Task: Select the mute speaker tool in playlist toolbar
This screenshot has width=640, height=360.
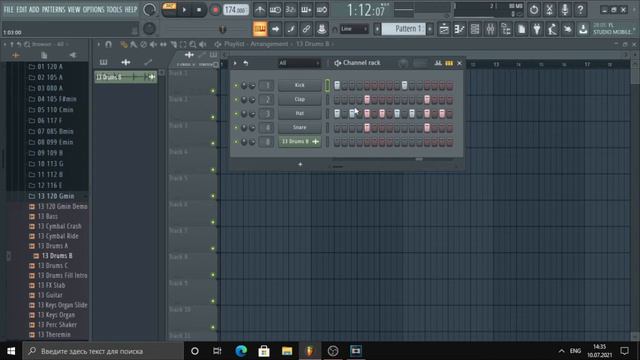Action: (x=153, y=44)
